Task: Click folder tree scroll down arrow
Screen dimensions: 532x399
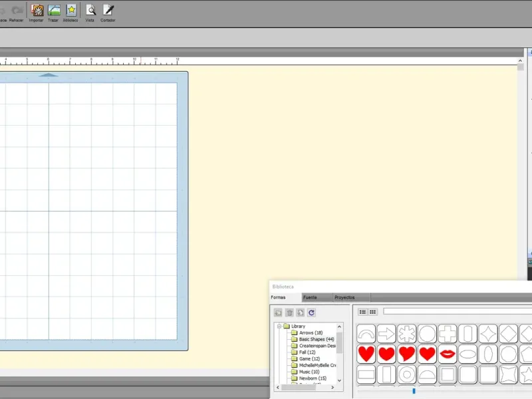Action: [x=339, y=380]
